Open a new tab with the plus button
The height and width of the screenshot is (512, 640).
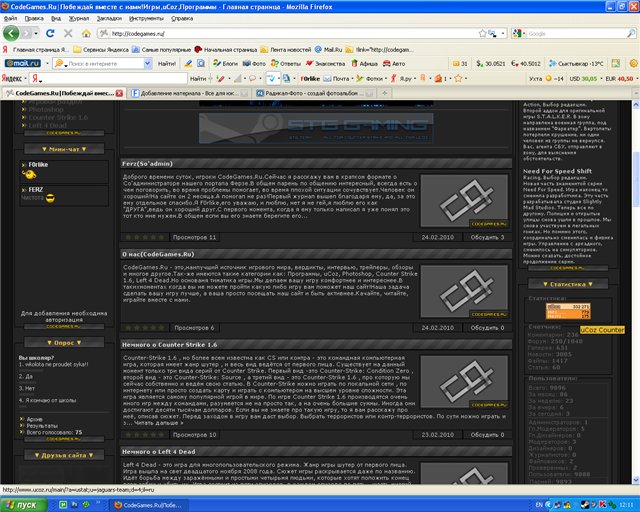click(384, 93)
